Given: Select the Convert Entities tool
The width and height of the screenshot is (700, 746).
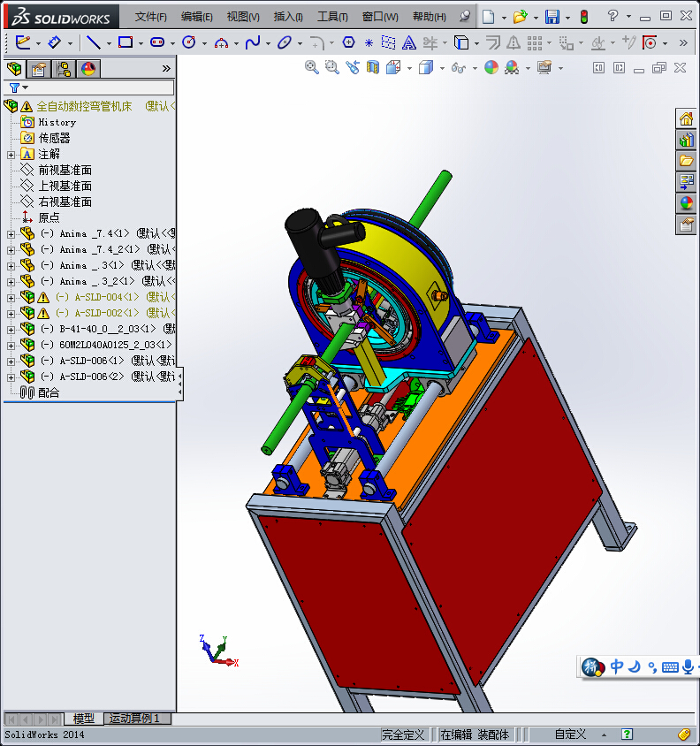Looking at the screenshot, I should pos(461,42).
